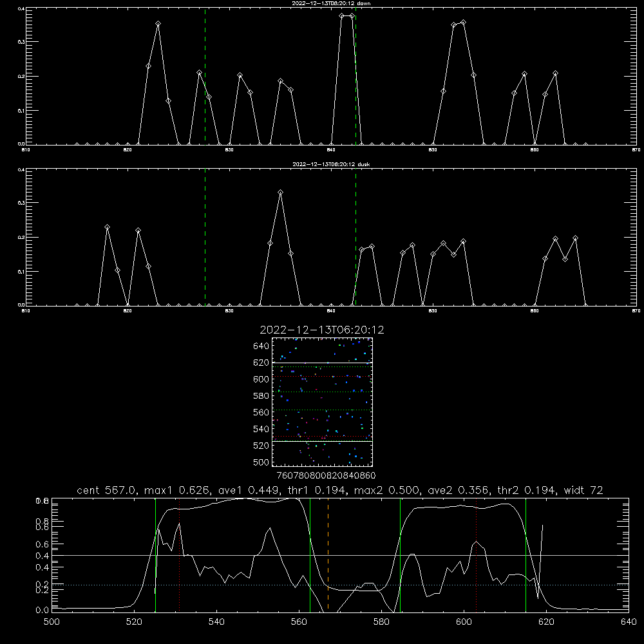
Task: Select the large "2022-12-13T06:20:12" title above scatter image
Action: [x=322, y=330]
